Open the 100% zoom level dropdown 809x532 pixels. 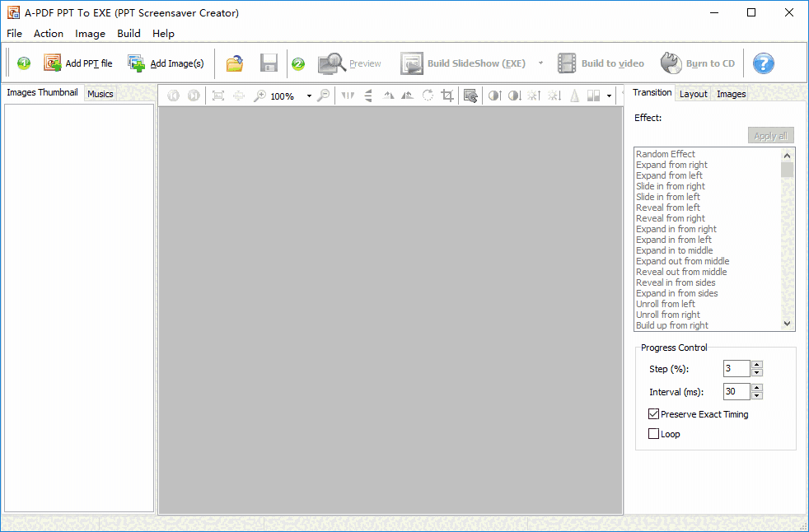click(x=309, y=96)
